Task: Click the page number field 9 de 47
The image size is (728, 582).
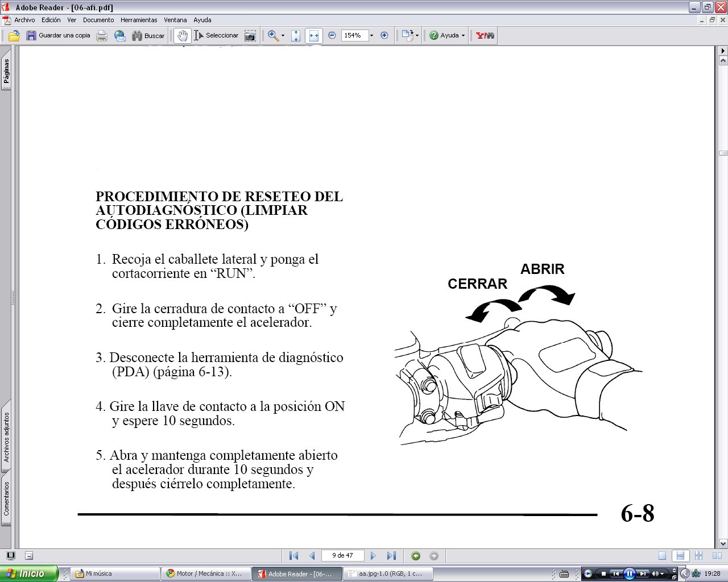Action: (342, 556)
